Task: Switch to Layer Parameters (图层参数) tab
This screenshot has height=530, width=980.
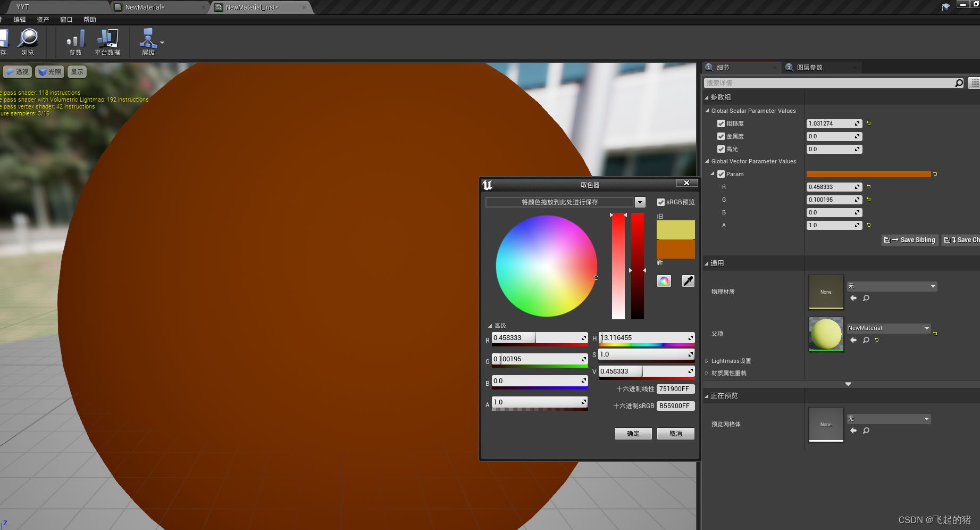Action: (822, 68)
